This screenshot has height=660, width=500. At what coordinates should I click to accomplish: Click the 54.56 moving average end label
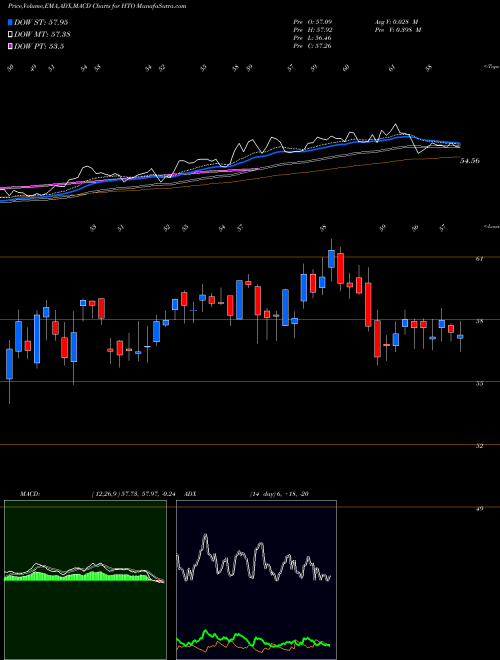coord(470,161)
